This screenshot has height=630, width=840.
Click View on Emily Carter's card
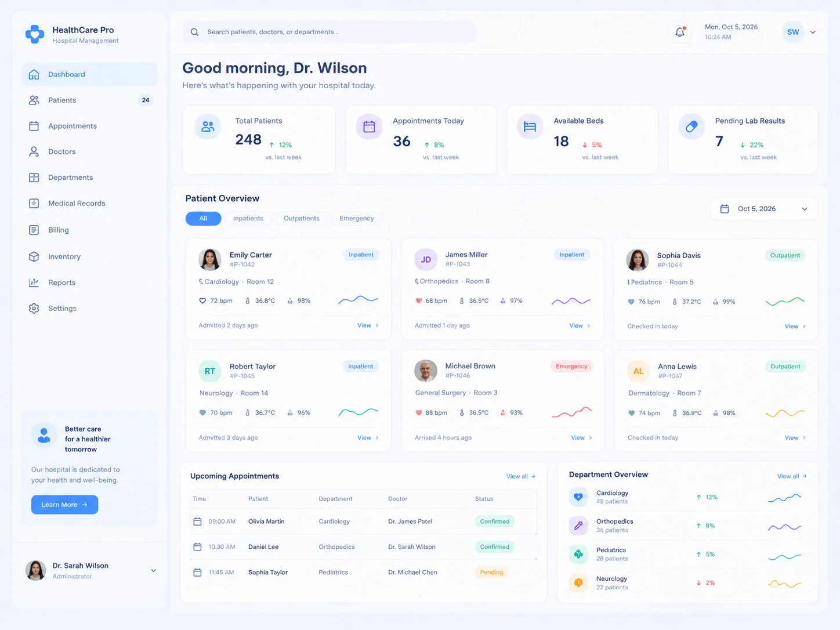pos(368,325)
